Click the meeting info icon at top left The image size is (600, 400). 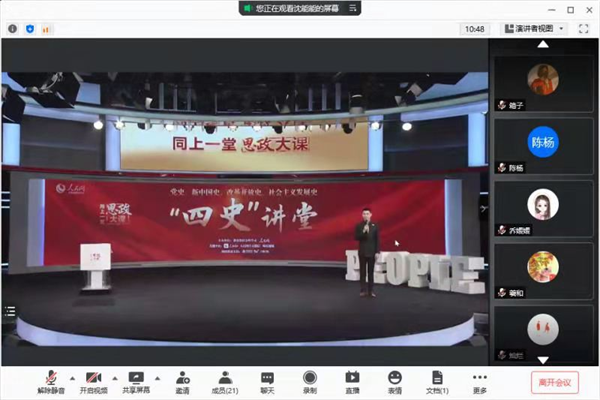pyautogui.click(x=13, y=29)
